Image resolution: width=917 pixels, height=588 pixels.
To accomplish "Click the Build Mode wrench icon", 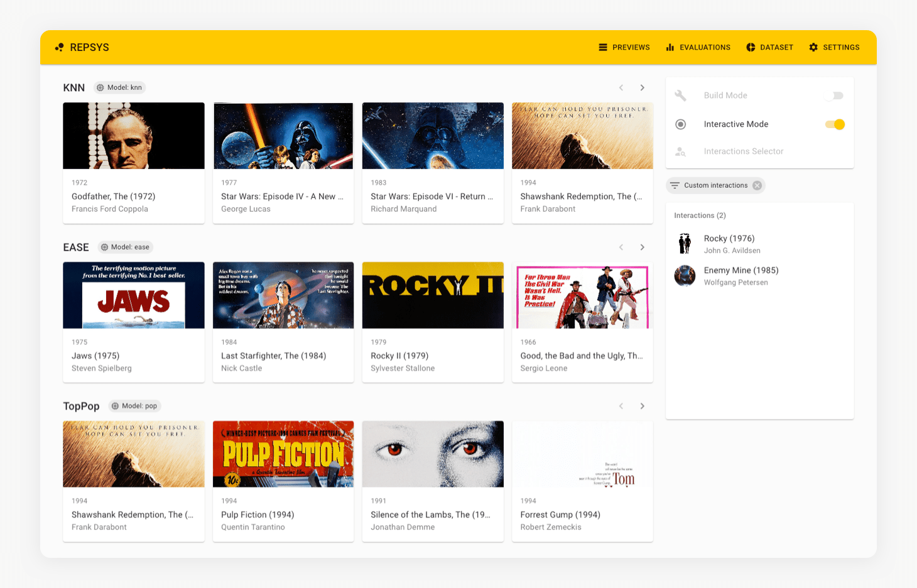I will pos(680,95).
